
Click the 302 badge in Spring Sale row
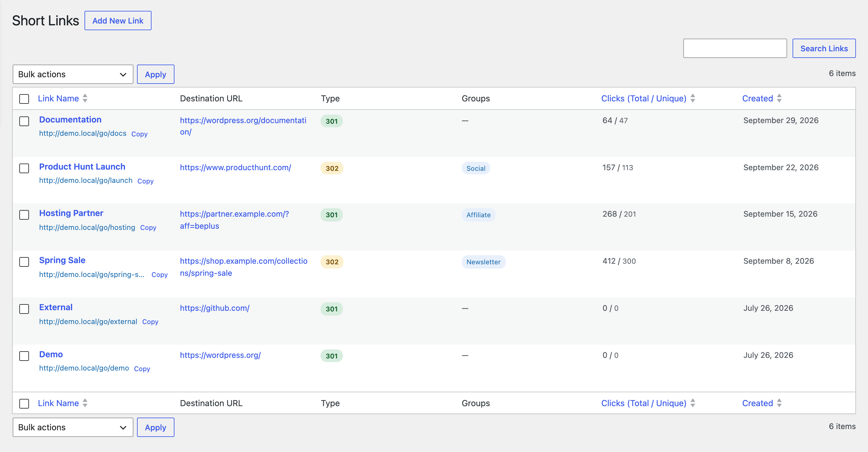(332, 262)
